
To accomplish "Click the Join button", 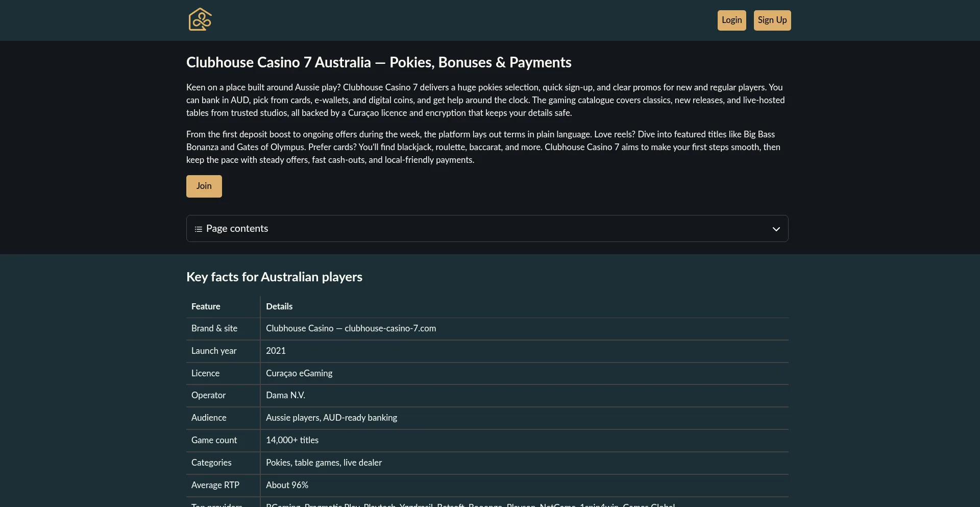I will (x=204, y=186).
